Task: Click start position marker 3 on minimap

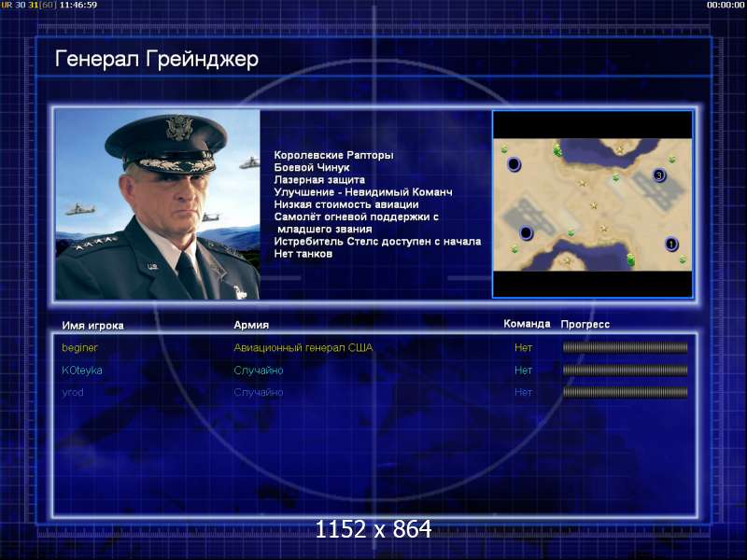Action: [659, 175]
